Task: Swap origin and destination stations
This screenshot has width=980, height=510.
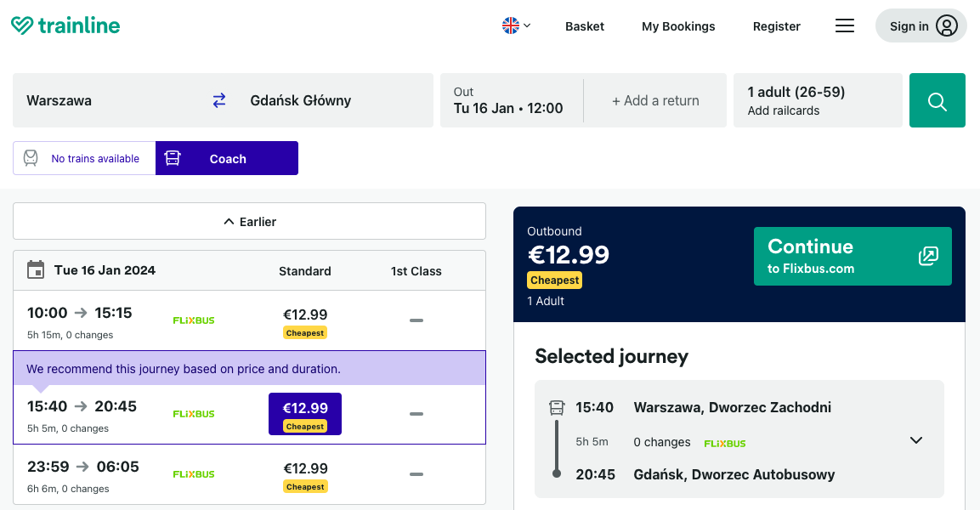Action: (219, 100)
